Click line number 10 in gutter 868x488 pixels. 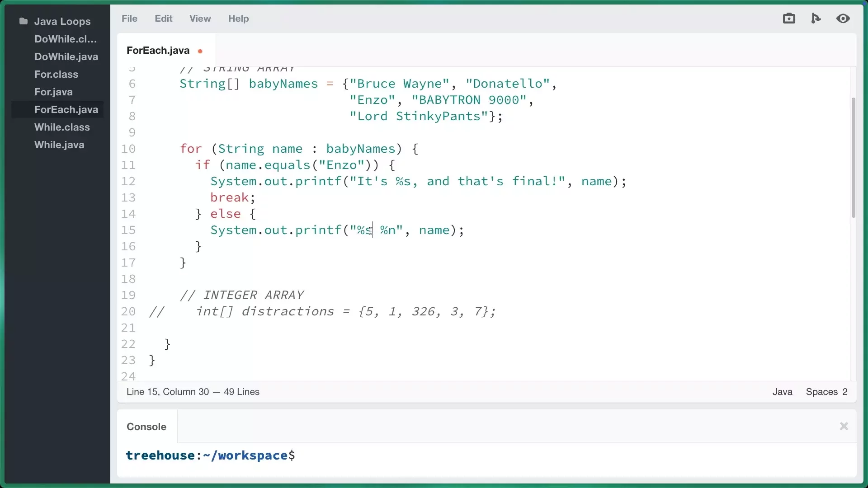128,149
